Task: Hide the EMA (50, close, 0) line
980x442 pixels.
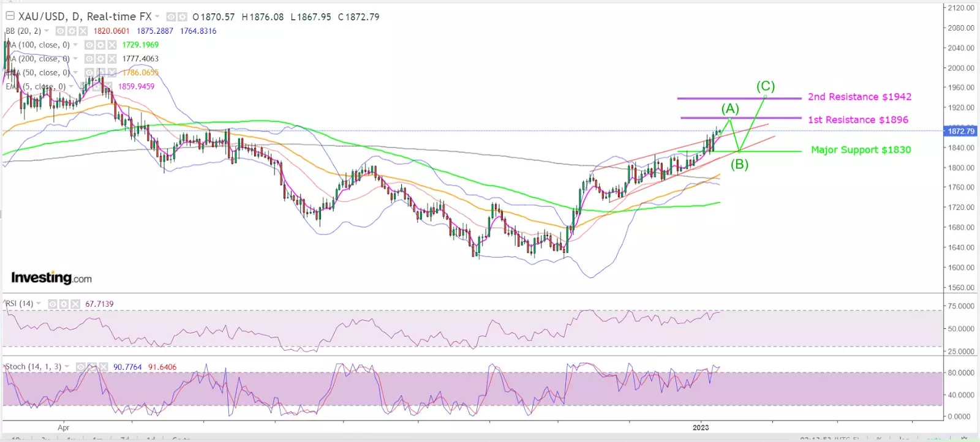Action: (89, 72)
